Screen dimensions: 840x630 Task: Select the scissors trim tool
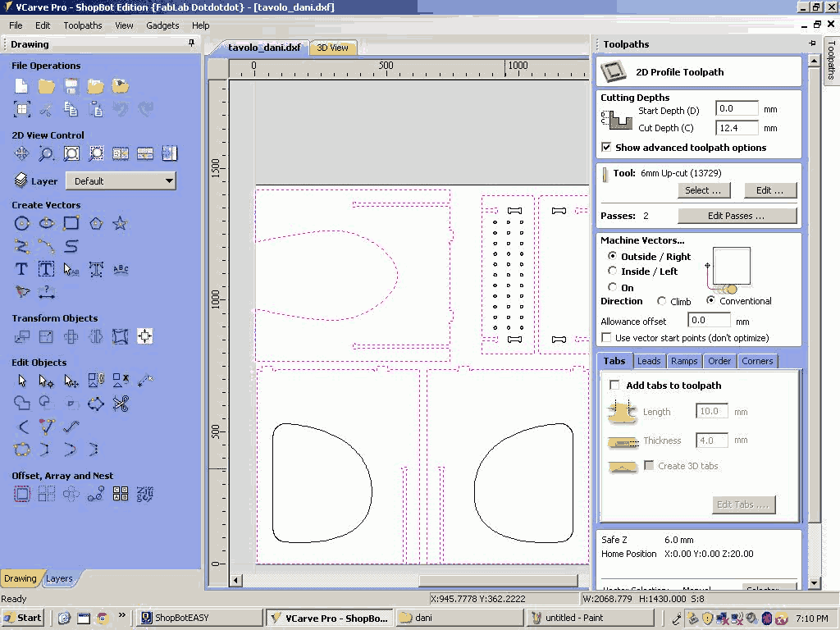click(x=121, y=404)
